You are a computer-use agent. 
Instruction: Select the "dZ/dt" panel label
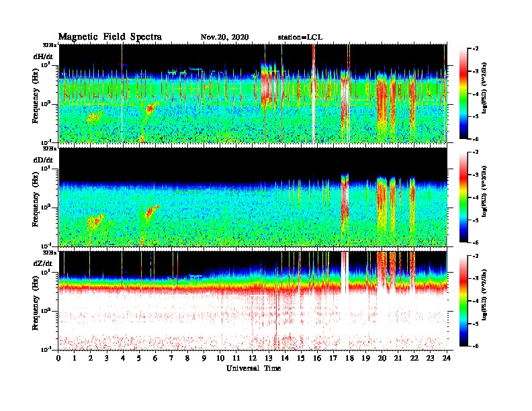(x=43, y=263)
